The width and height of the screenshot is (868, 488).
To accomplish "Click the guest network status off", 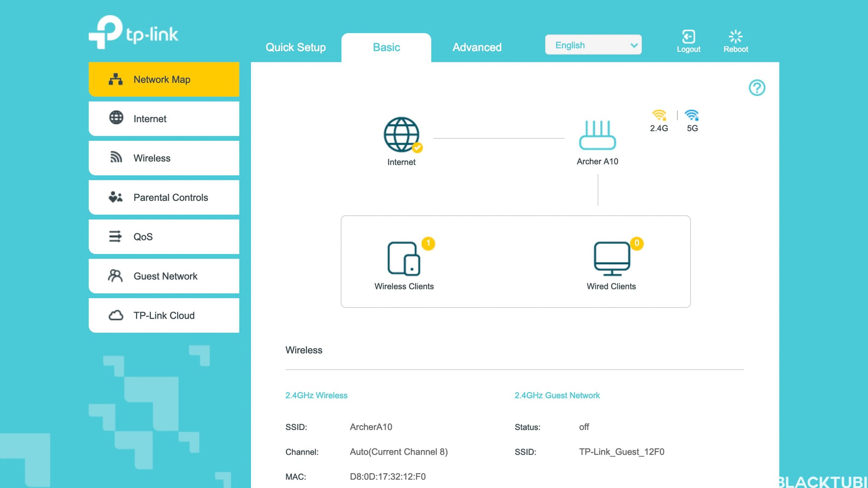I will click(x=584, y=427).
